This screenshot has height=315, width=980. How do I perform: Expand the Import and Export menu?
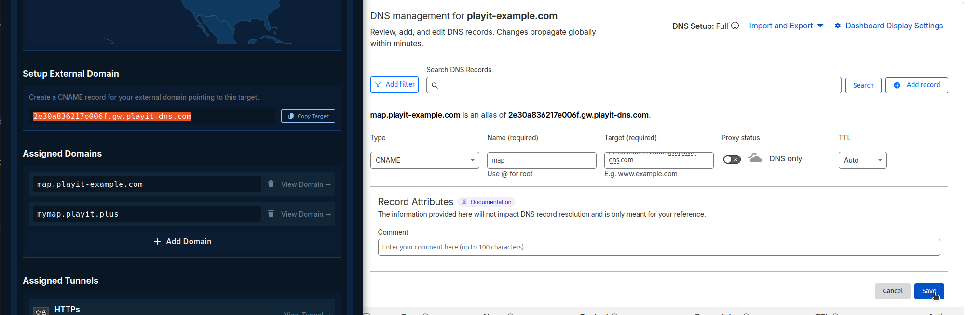click(786, 26)
